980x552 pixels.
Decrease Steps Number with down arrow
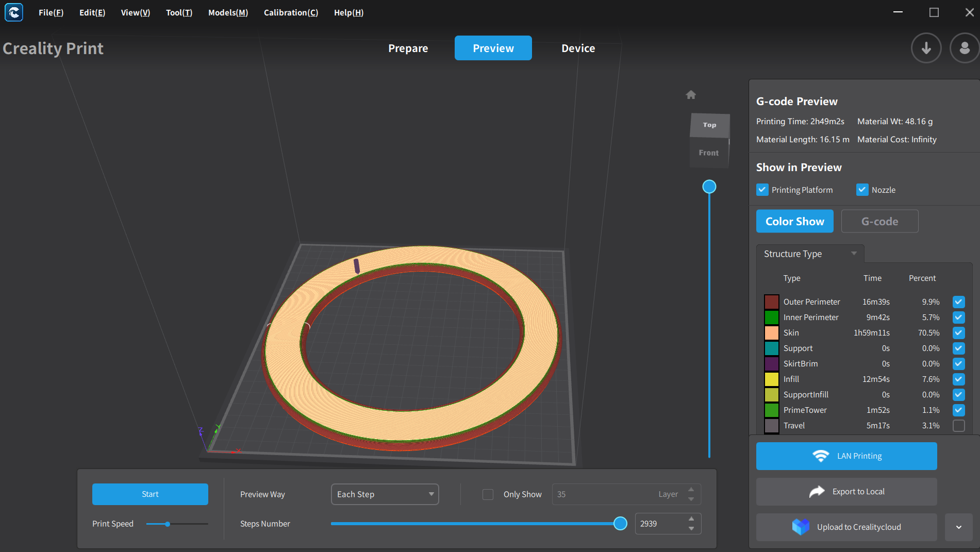(691, 529)
